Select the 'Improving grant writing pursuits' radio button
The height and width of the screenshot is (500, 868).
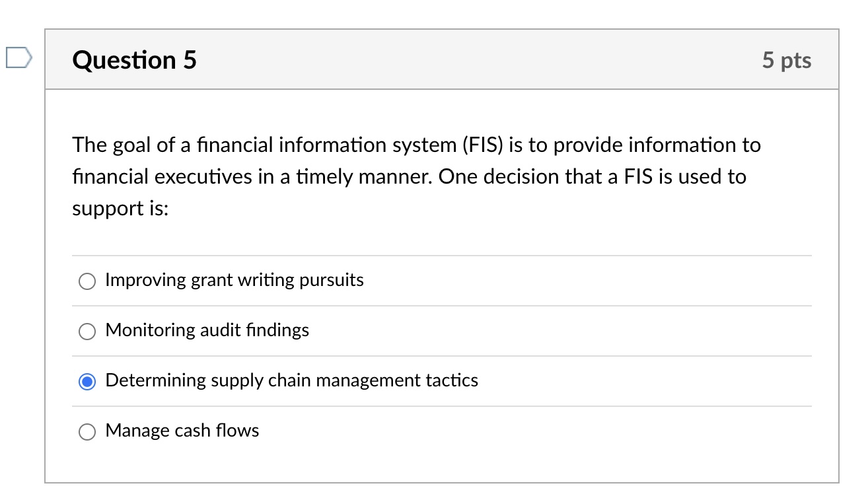coord(87,281)
